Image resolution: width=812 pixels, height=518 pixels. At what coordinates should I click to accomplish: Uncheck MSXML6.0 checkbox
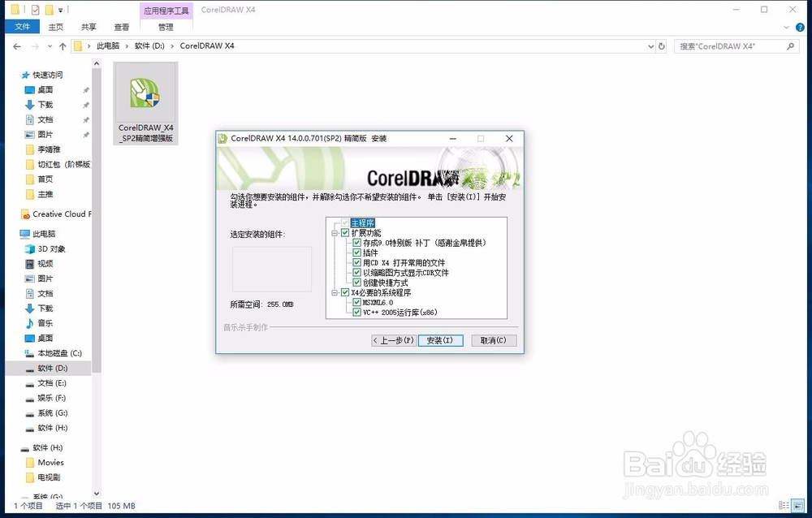(356, 303)
